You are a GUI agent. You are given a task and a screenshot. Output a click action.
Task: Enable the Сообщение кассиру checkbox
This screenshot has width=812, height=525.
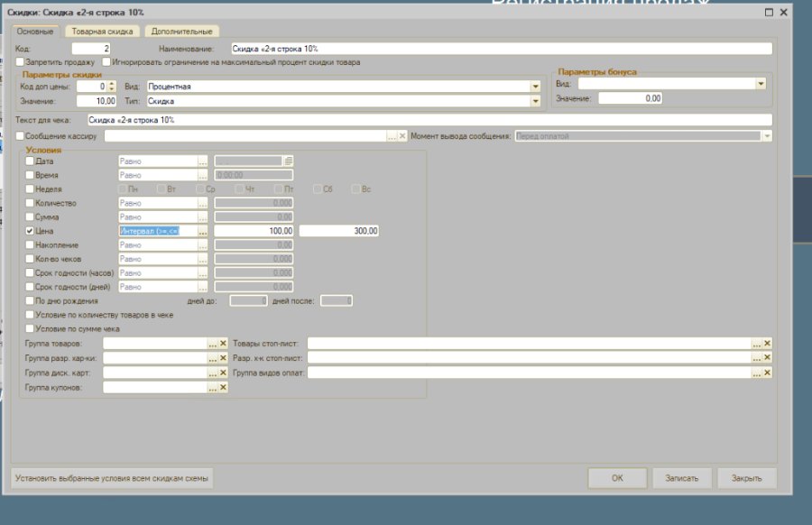click(20, 136)
